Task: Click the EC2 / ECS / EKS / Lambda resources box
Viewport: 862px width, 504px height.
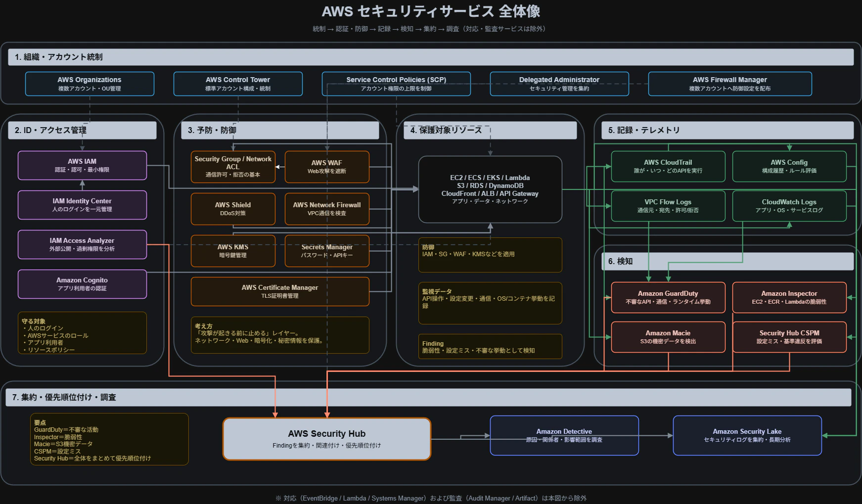Action: pyautogui.click(x=490, y=189)
